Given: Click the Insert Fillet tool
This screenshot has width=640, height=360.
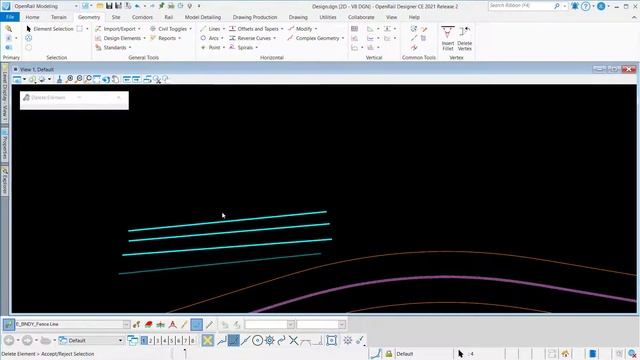Looking at the screenshot, I should click(447, 39).
